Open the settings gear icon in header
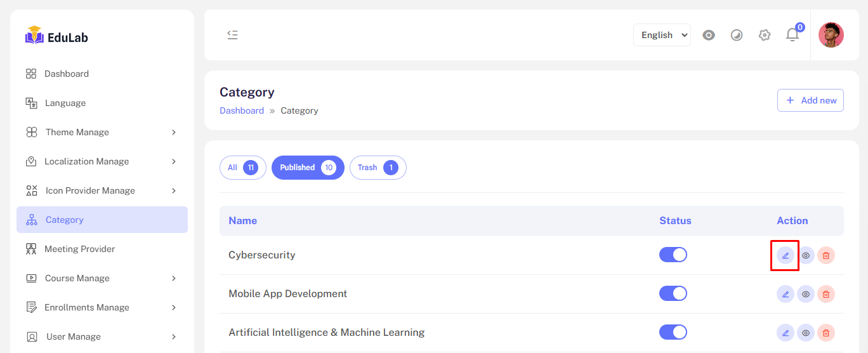Screen dimensions: 868x353 click(x=765, y=35)
